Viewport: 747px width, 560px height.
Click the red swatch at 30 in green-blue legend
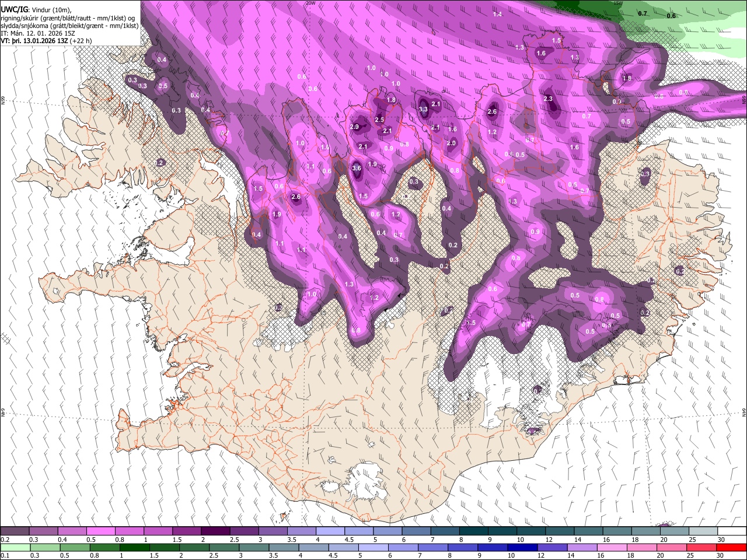731,548
